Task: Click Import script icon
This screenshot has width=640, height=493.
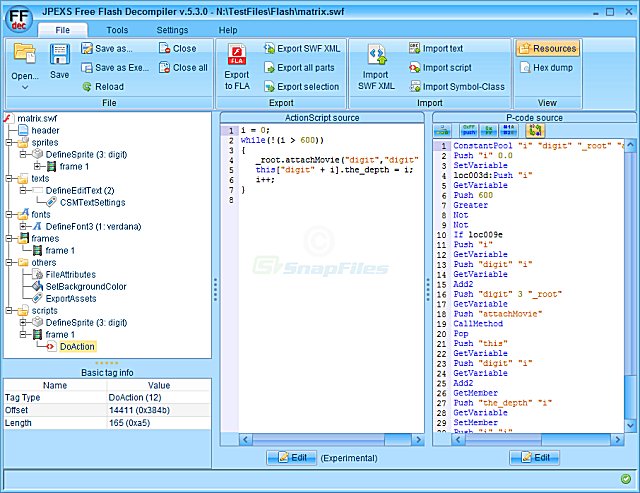Action: click(x=415, y=67)
